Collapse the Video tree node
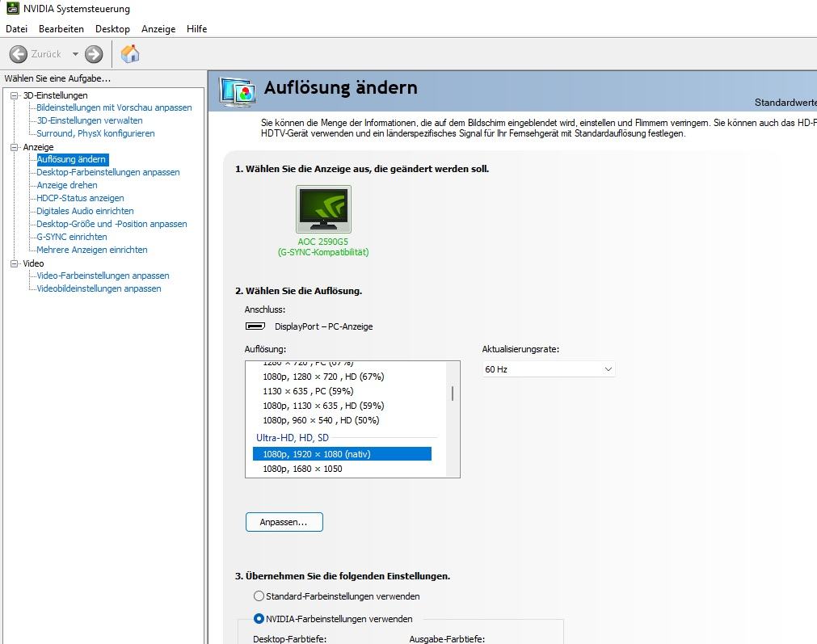This screenshot has height=644, width=817. 14,263
